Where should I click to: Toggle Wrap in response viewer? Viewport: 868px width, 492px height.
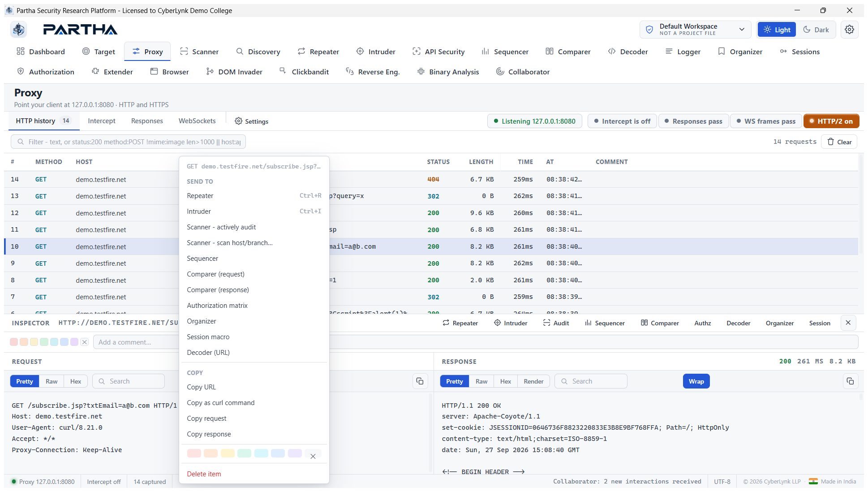(696, 381)
